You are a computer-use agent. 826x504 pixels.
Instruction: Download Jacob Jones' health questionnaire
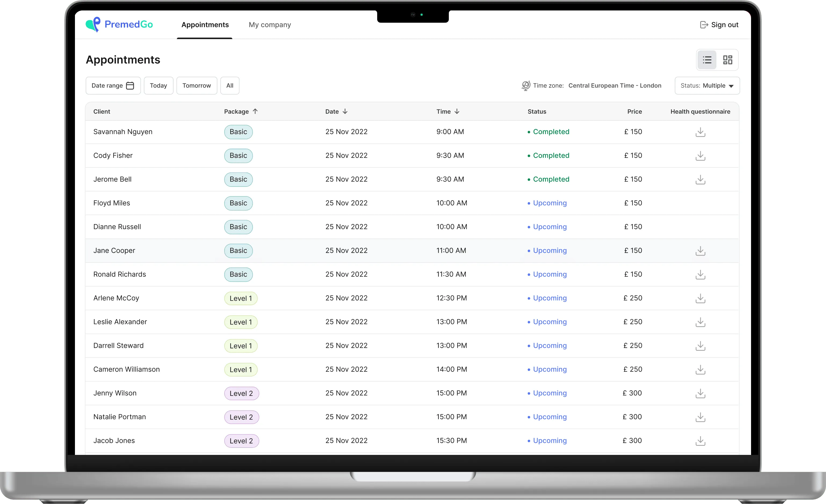[x=700, y=441]
